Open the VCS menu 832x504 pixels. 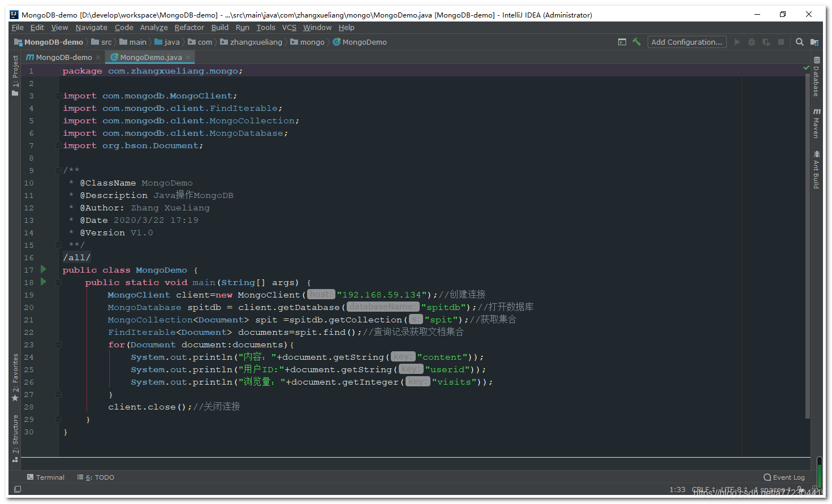click(x=288, y=27)
